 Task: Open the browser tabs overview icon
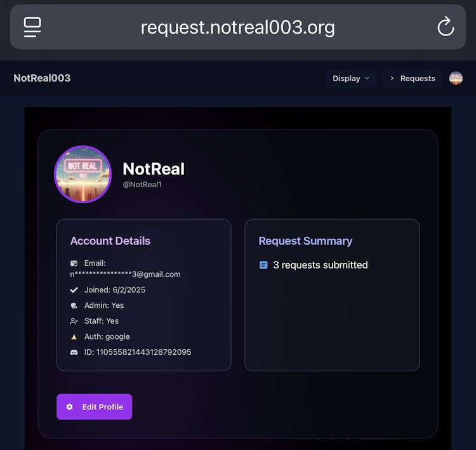[32, 27]
